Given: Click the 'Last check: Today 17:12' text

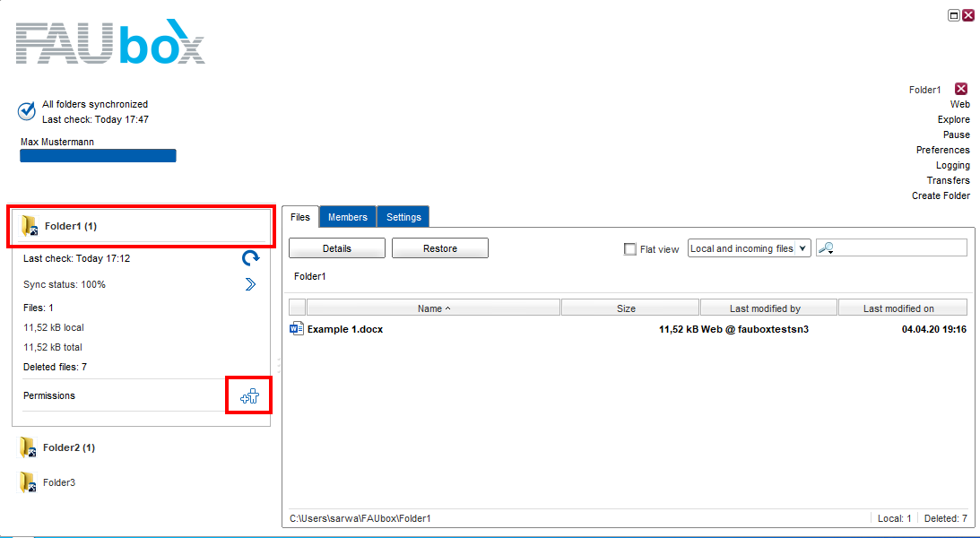Looking at the screenshot, I should pyautogui.click(x=77, y=258).
